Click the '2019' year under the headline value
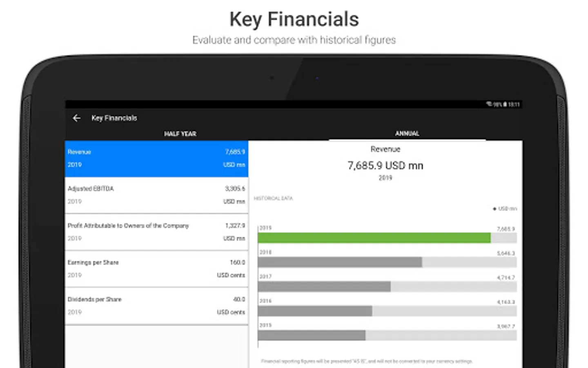 pyautogui.click(x=385, y=178)
